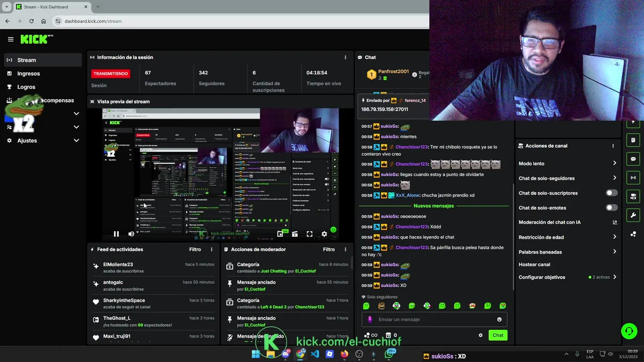Viewport: 644px width, 362px height.
Task: Open the chat store icon showing 0
Action: (391, 335)
